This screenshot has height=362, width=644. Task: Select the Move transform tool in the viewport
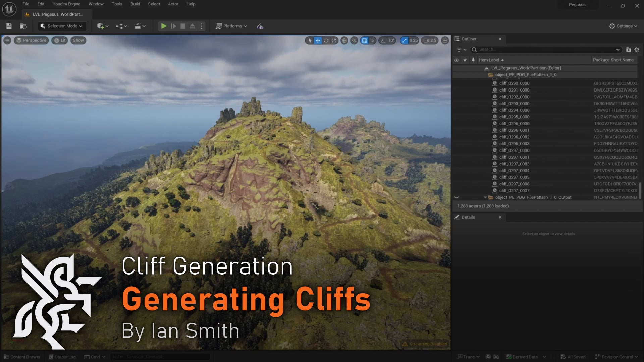[x=317, y=40]
